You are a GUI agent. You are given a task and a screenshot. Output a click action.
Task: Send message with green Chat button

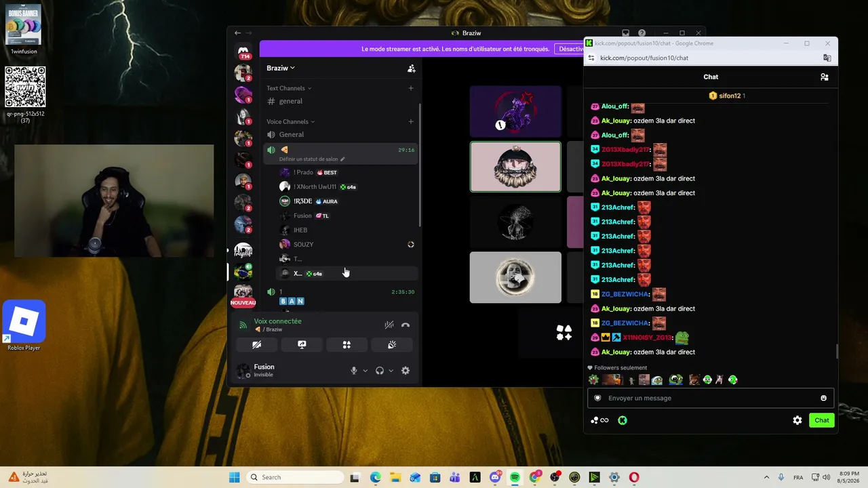[822, 420]
